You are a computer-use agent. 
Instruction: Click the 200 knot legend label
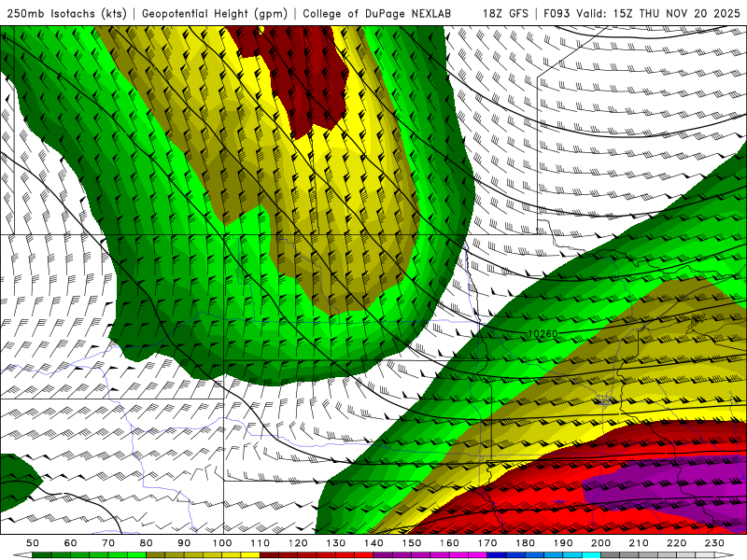tap(600, 543)
